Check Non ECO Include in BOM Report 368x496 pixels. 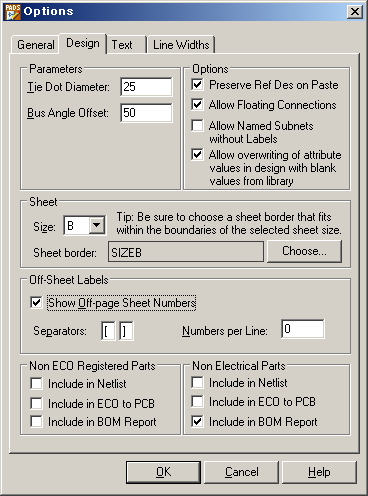(36, 421)
